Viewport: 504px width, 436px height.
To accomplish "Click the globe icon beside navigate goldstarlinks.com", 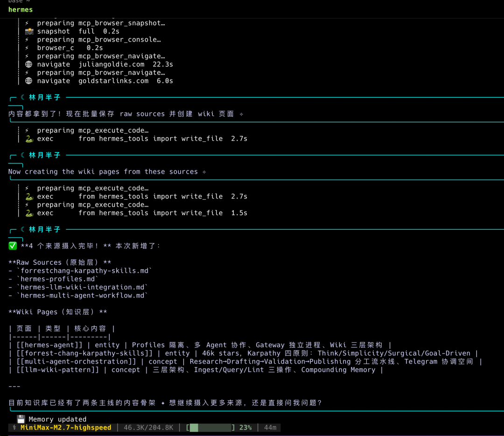I will pyautogui.click(x=28, y=81).
